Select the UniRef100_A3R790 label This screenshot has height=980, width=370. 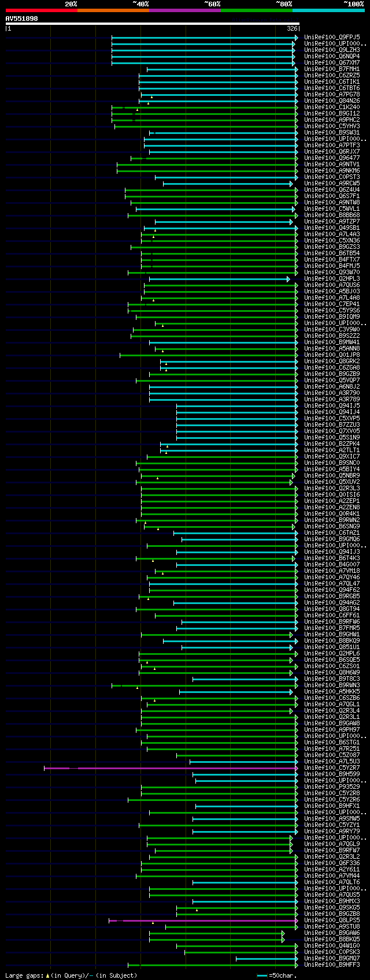point(332,393)
